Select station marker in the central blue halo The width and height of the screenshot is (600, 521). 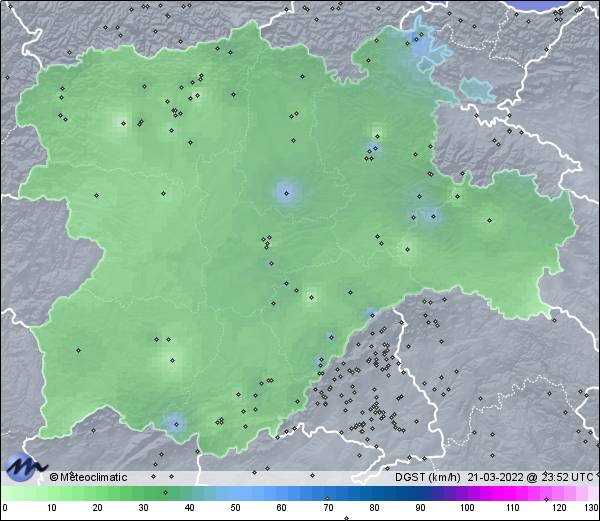pos(286,193)
